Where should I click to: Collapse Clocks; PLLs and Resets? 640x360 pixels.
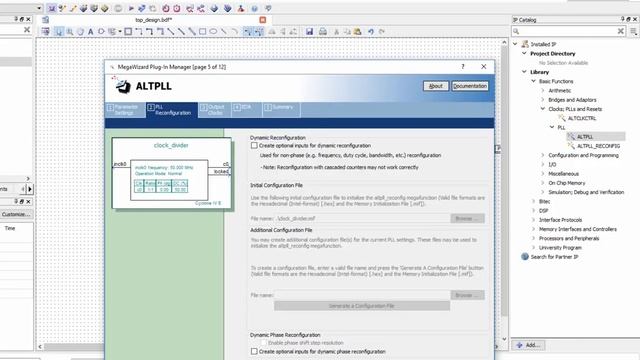[543, 109]
